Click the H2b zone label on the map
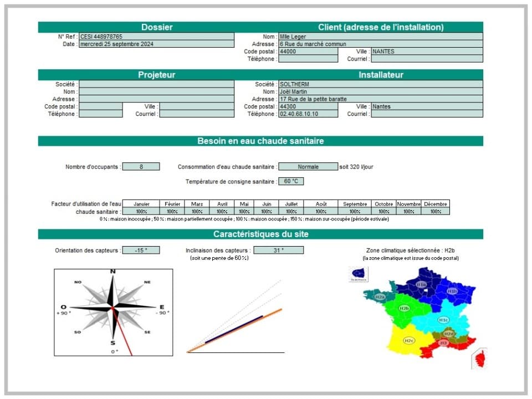The width and height of the screenshot is (532, 399). tap(404, 308)
